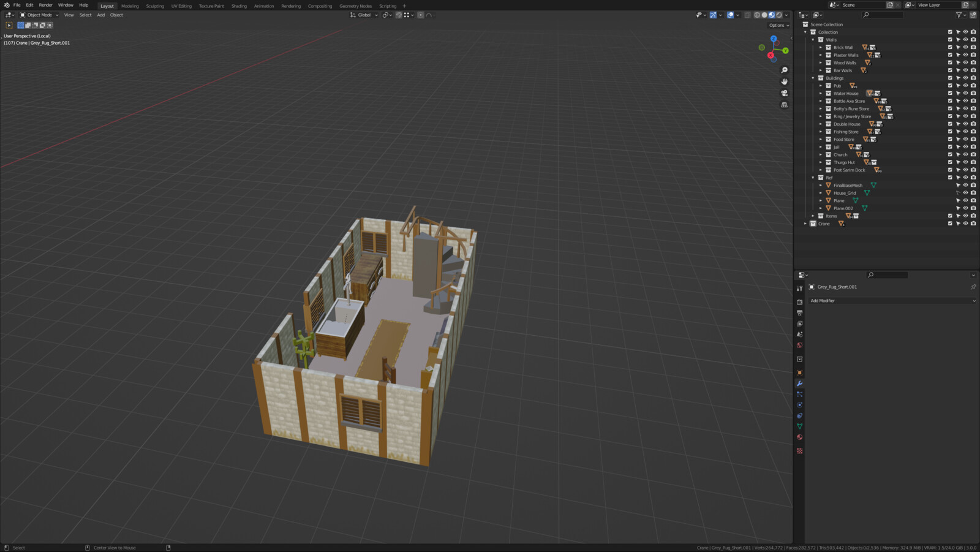Open the Collection properties tab
The image size is (980, 552).
pos(799,359)
